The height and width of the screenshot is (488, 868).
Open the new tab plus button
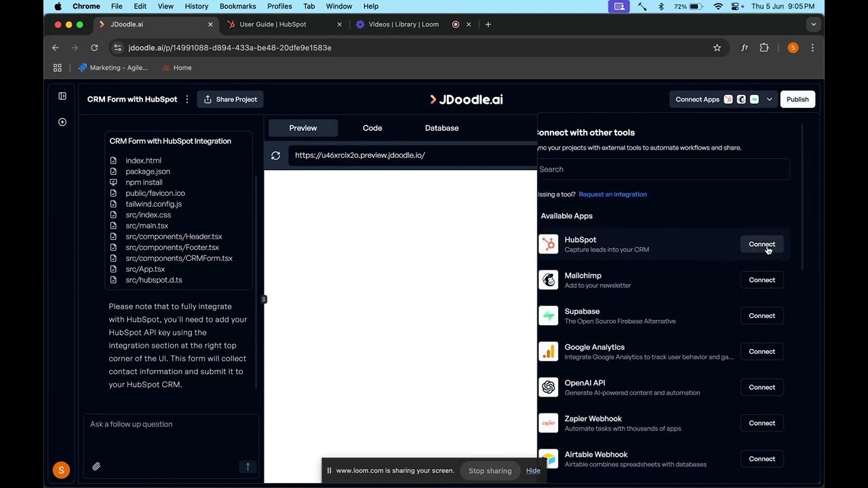point(488,24)
